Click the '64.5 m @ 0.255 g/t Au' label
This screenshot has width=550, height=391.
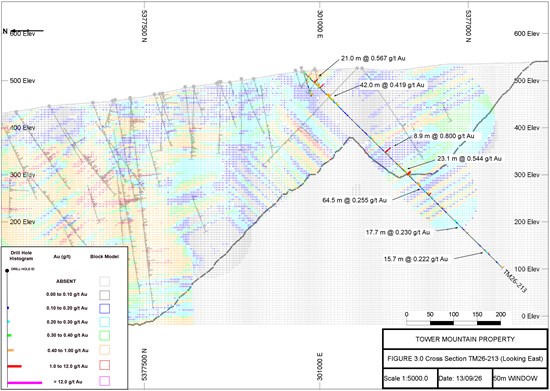point(354,200)
